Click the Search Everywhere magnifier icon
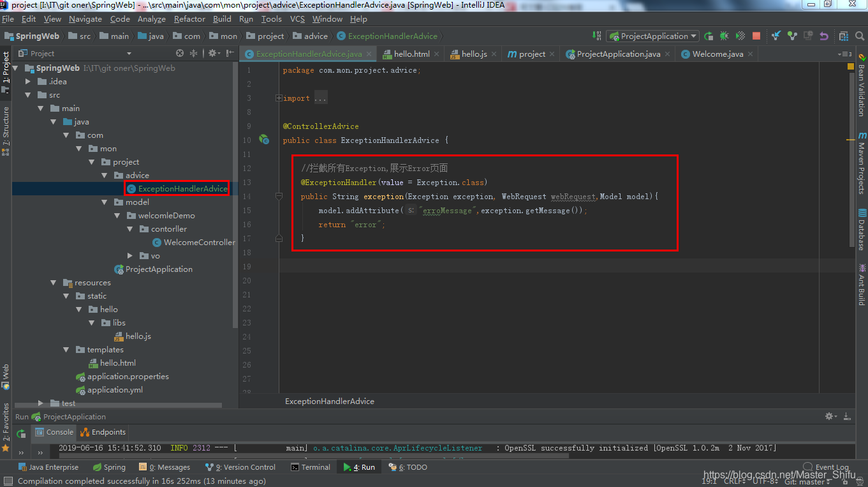 pyautogui.click(x=859, y=36)
